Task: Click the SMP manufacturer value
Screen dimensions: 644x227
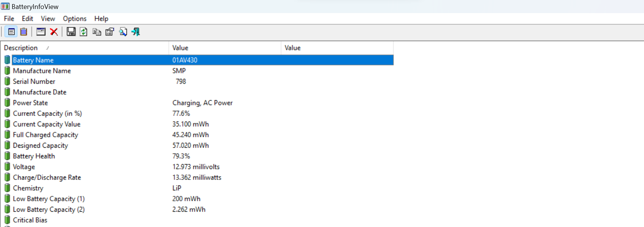Action: click(x=179, y=71)
